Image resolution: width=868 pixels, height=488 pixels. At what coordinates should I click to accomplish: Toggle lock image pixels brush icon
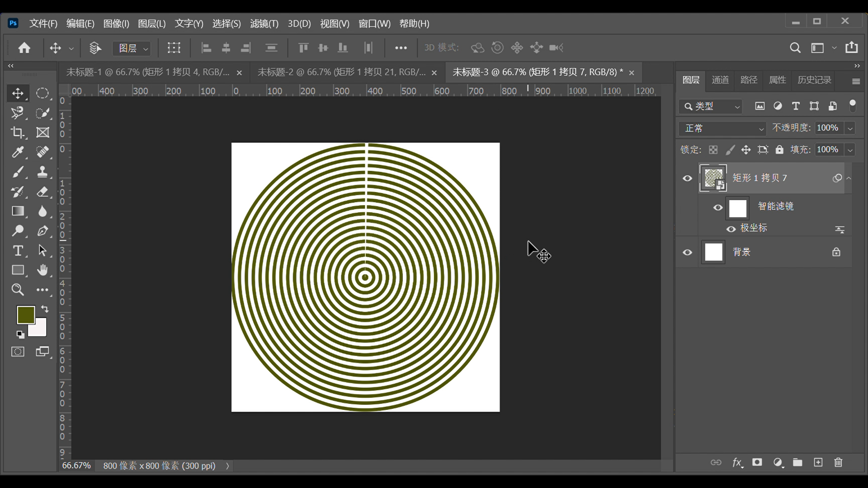point(730,150)
